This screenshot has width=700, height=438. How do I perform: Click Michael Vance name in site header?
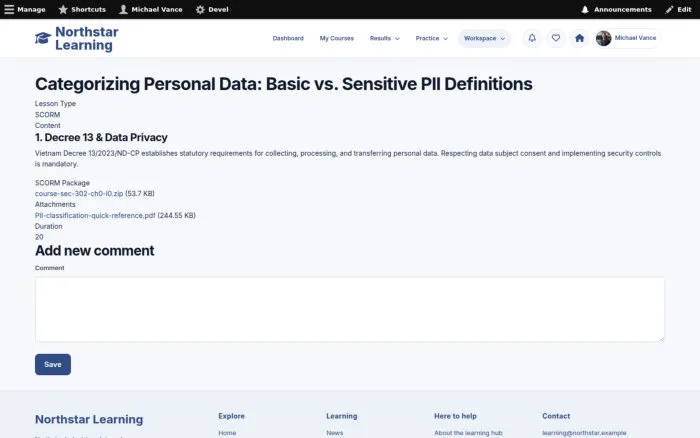[x=635, y=38]
